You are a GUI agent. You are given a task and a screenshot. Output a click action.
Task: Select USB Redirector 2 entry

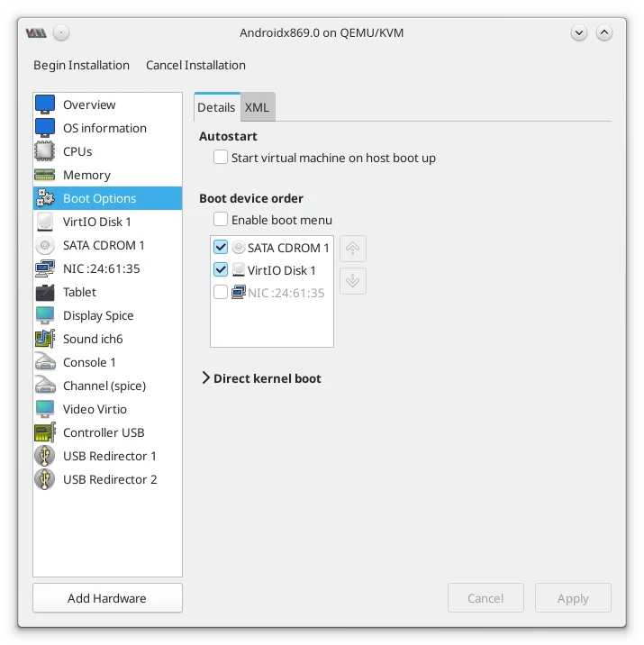[107, 479]
